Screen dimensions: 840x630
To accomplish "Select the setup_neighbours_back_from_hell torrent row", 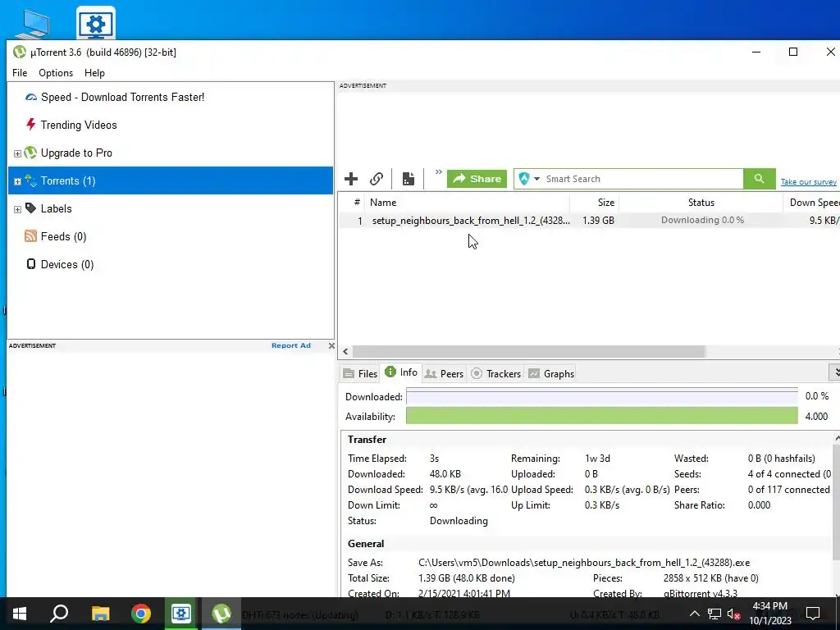I will coord(589,220).
